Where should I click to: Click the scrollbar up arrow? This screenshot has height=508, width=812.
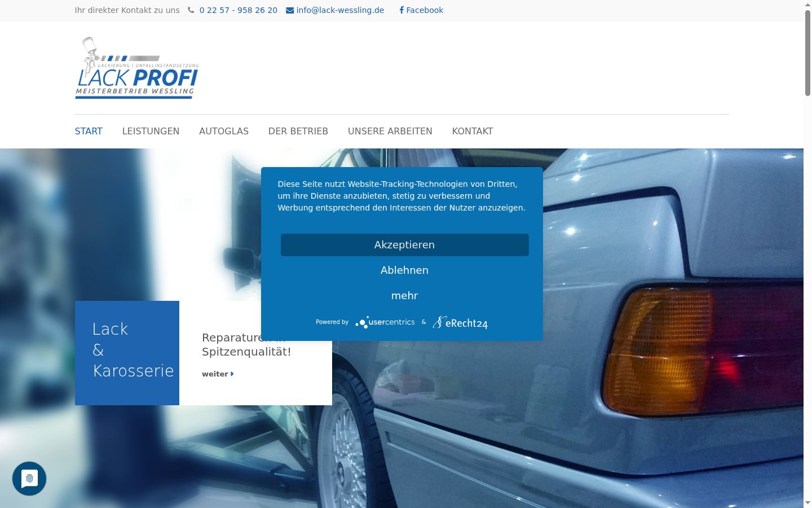pyautogui.click(x=807, y=5)
